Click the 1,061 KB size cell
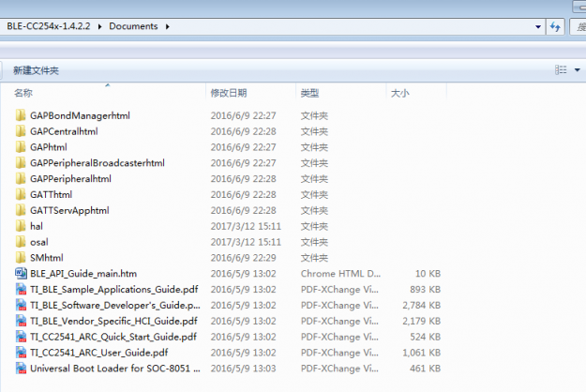This screenshot has width=586, height=392. [421, 353]
